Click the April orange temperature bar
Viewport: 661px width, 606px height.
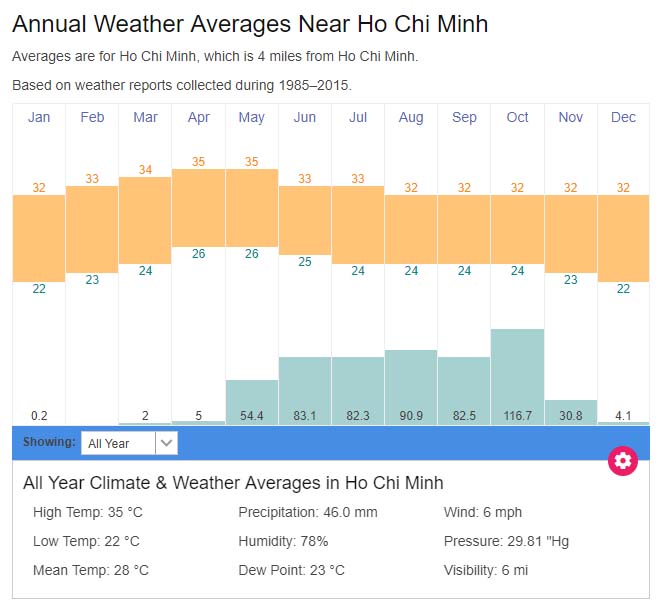coord(198,207)
